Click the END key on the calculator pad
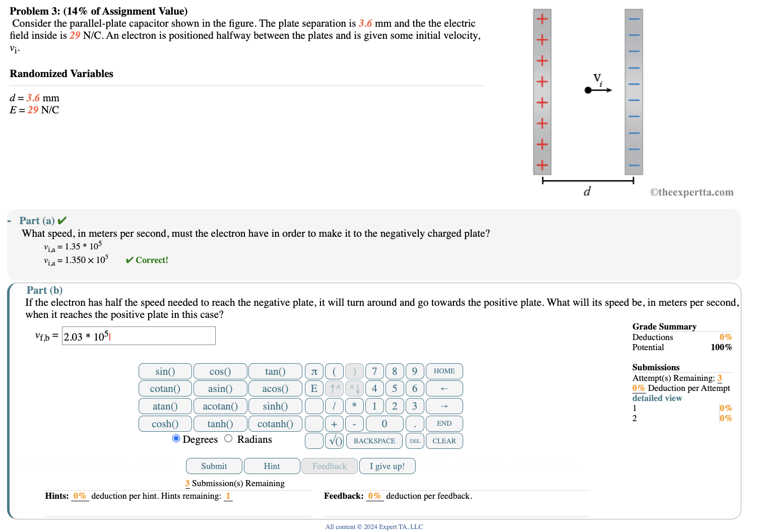The width and height of the screenshot is (766, 532). coord(444,423)
